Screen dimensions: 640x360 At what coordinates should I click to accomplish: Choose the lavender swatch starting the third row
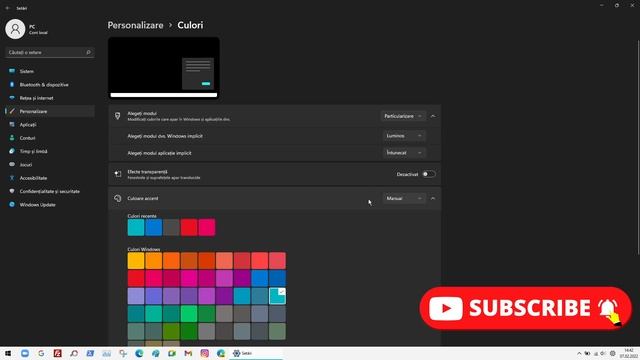pos(136,296)
